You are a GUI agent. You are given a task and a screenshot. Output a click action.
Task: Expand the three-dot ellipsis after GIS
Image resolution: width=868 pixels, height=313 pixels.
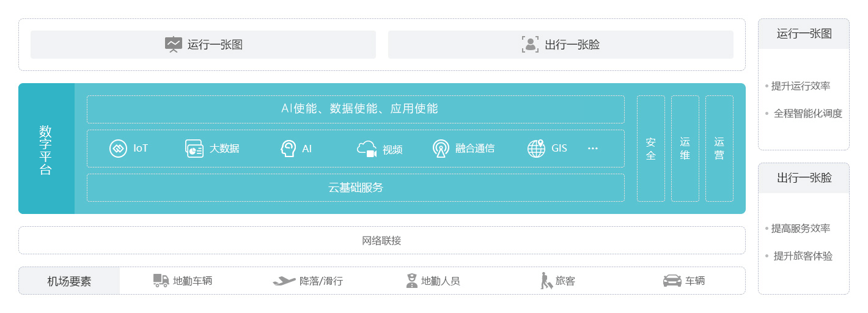[593, 149]
